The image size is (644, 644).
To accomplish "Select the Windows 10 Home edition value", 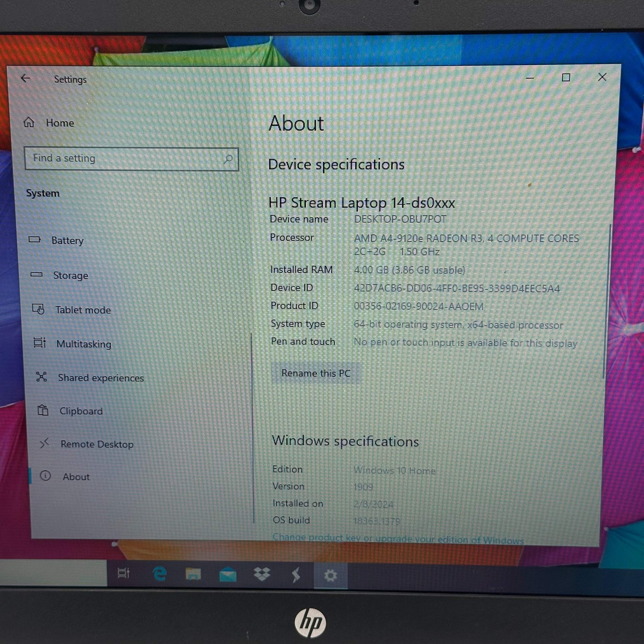I will 394,470.
